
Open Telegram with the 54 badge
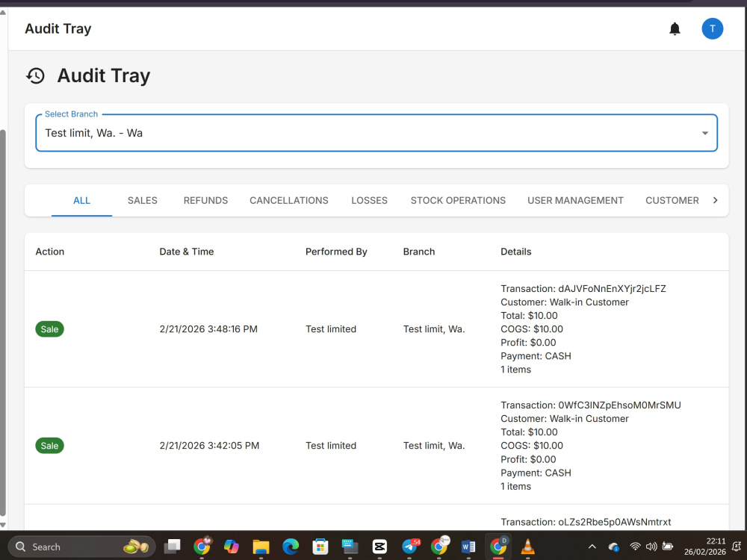click(x=409, y=547)
